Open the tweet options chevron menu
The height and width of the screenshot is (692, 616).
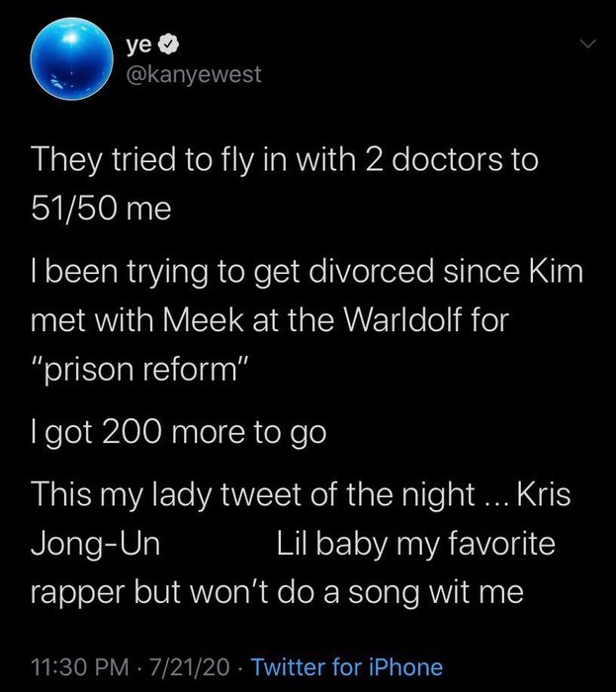pyautogui.click(x=588, y=45)
